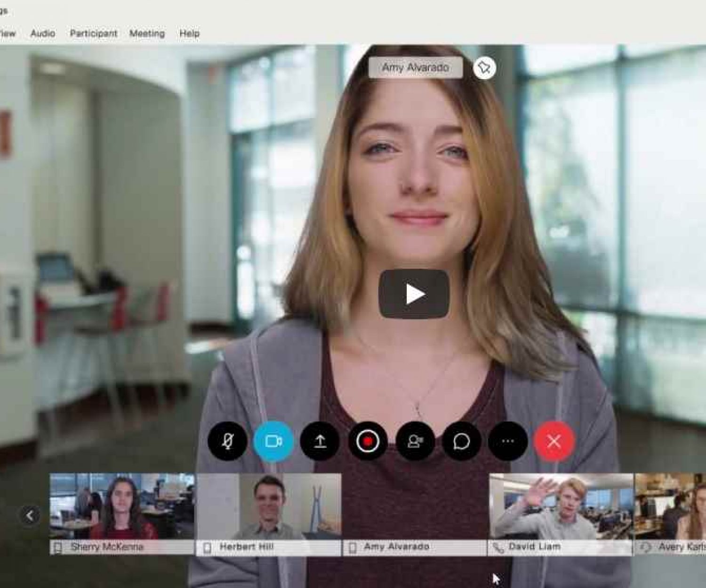
Task: Click the mobile device icon next to Sherry McKenna
Action: click(x=58, y=547)
